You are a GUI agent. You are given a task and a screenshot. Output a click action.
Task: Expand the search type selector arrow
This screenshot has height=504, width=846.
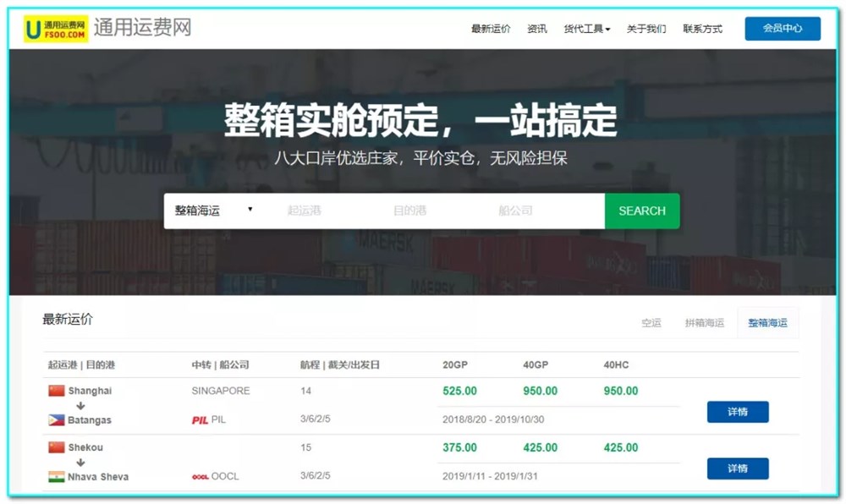click(251, 211)
